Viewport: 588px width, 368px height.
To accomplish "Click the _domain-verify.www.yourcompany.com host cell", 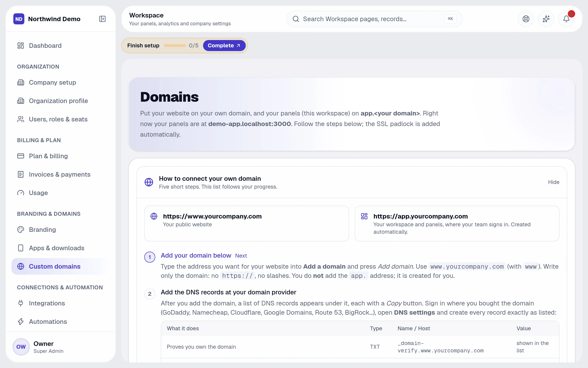I will click(x=440, y=347).
